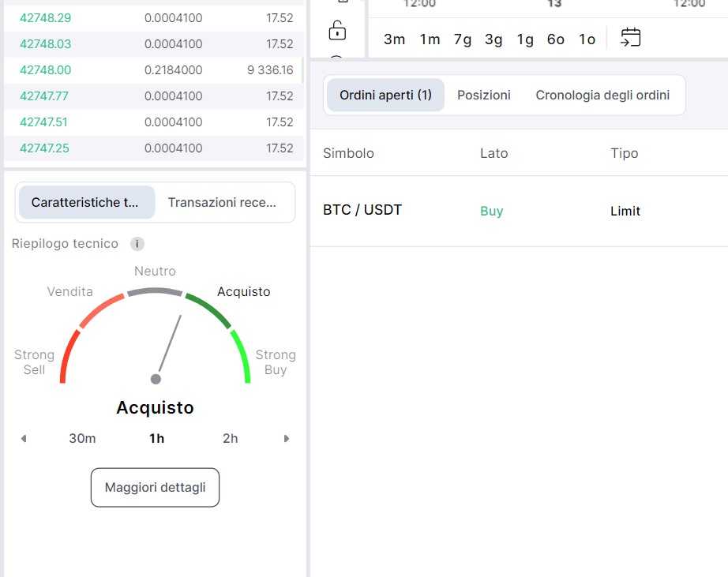This screenshot has width=728, height=577.
Task: Open the go-to-date calendar icon
Action: pos(630,38)
